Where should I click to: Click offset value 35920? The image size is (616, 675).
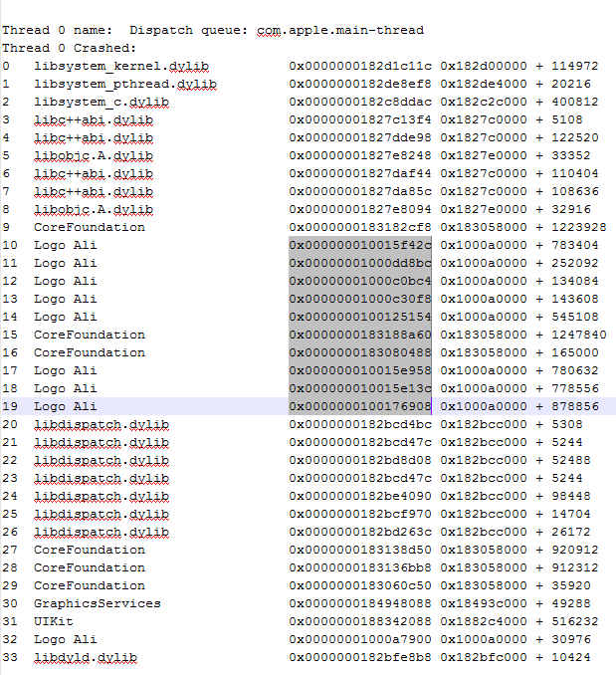click(571, 585)
